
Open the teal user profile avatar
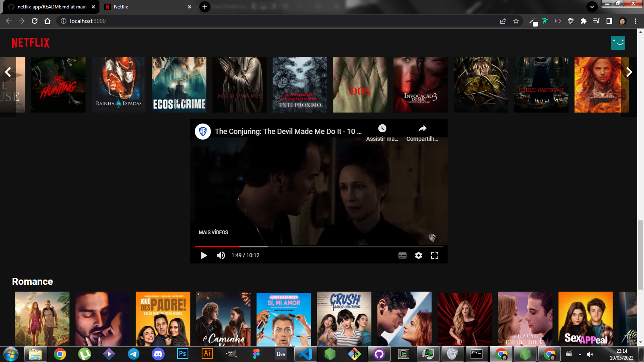click(x=618, y=43)
